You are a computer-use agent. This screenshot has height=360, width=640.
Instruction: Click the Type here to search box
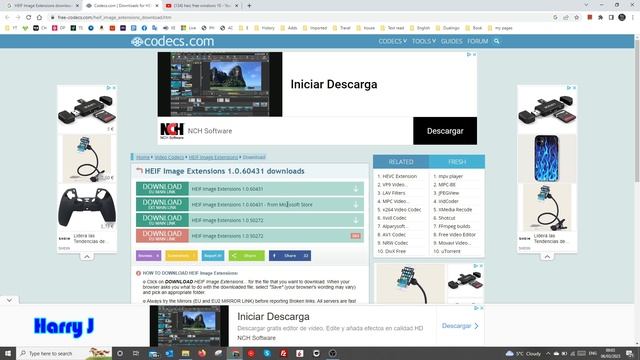click(65, 353)
